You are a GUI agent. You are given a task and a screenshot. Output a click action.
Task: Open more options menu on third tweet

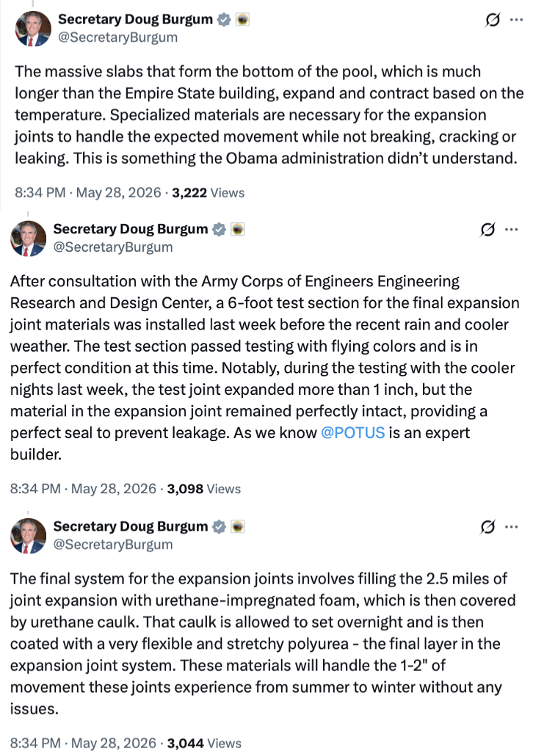512,527
